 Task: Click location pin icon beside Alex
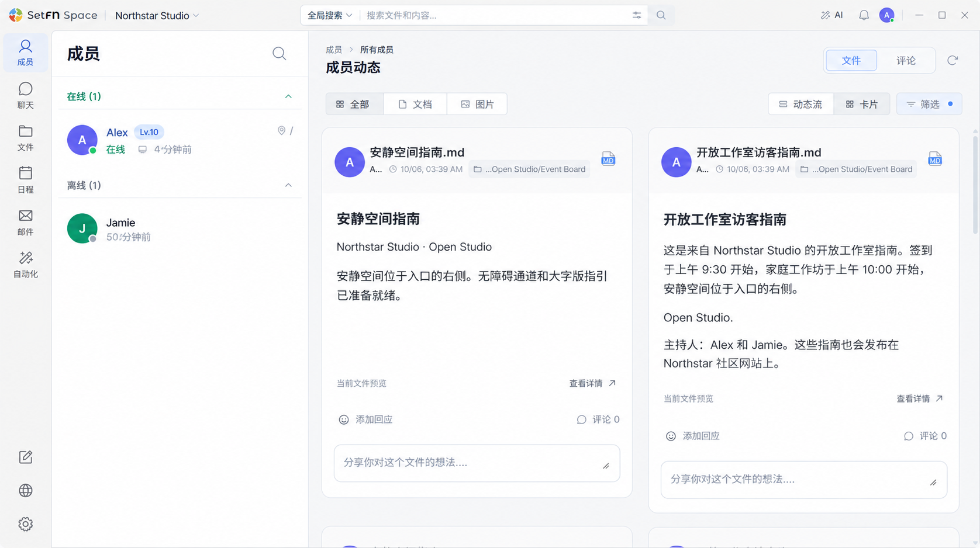click(x=281, y=131)
